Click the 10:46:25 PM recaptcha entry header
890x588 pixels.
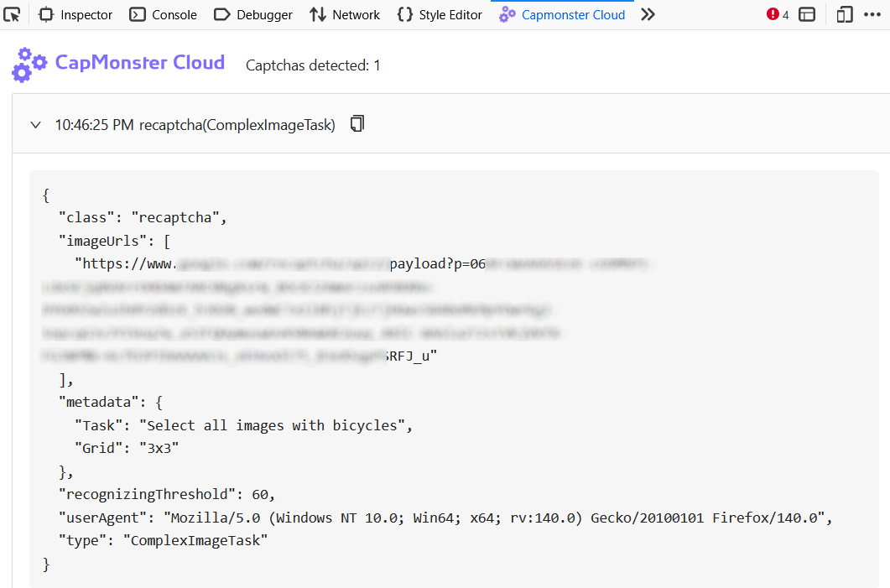tap(195, 125)
